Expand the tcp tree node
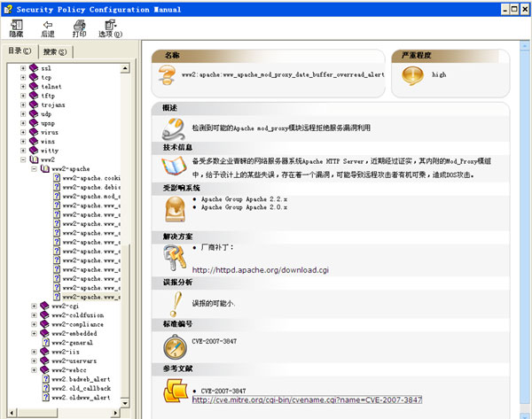Screen dimensions: 532x419 coord(23,77)
